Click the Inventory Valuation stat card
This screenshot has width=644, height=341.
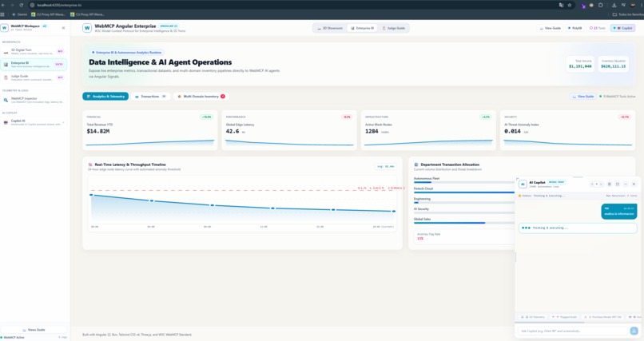(613, 64)
